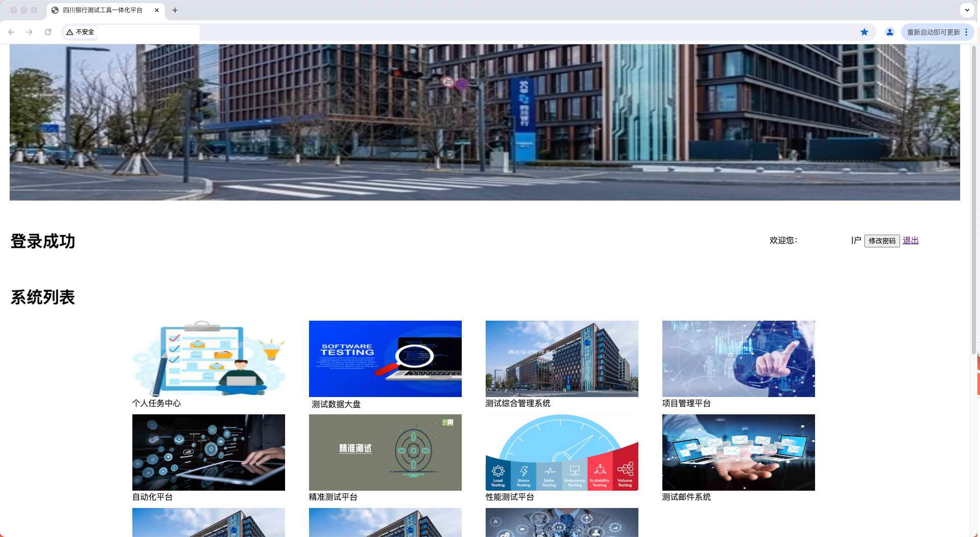The image size is (980, 537).
Task: Click the 性能测试平台 text label
Action: click(x=510, y=497)
